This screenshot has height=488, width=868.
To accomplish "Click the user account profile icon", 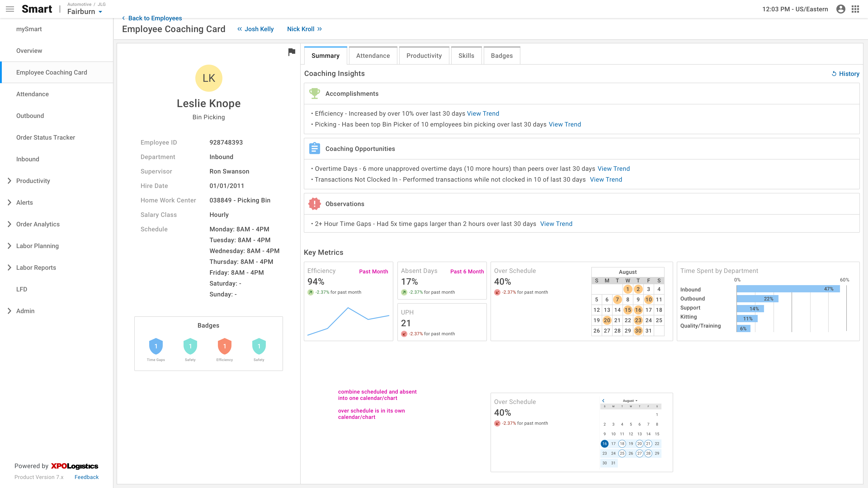I will coord(841,9).
